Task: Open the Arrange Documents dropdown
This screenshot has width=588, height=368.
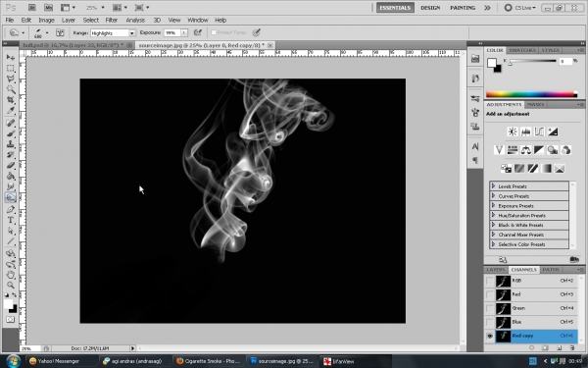Action: (x=120, y=8)
